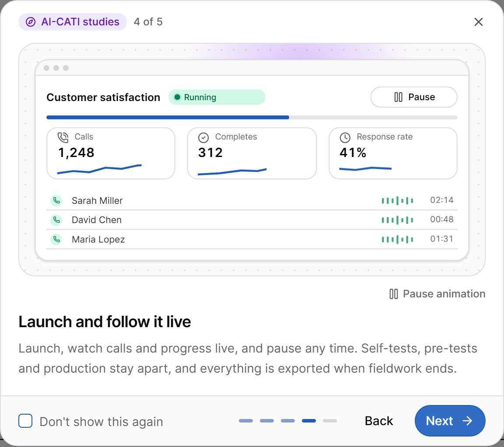The width and height of the screenshot is (504, 447).
Task: Go to first step indicator dash
Action: [x=246, y=421]
